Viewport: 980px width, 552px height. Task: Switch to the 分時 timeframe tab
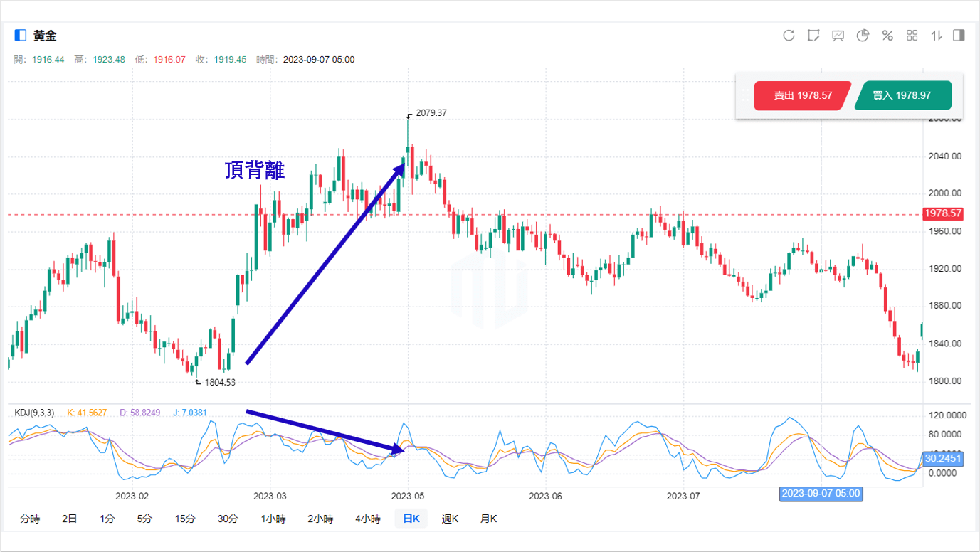click(x=31, y=519)
